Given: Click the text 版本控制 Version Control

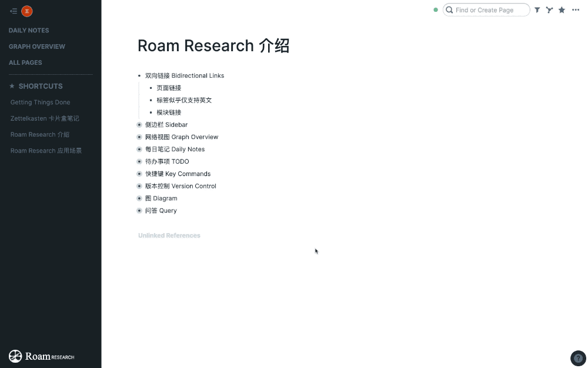Looking at the screenshot, I should (181, 186).
